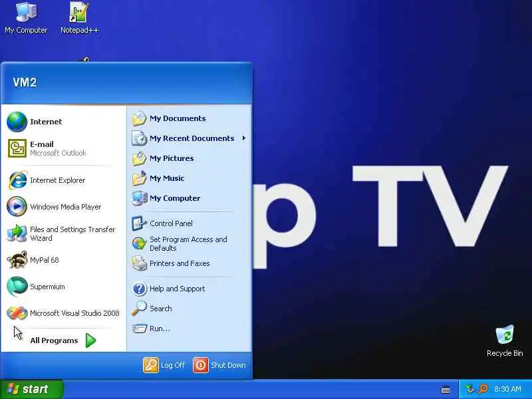
Task: Open the My Pictures folder icon
Action: pos(139,158)
